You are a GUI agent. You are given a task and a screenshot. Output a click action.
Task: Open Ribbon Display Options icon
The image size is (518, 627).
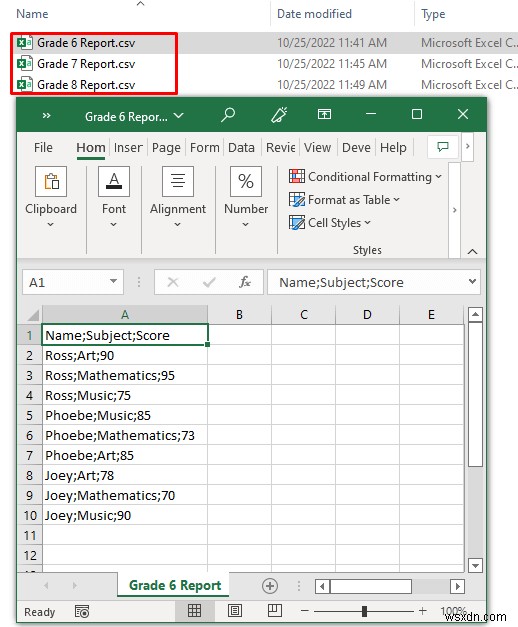point(324,115)
